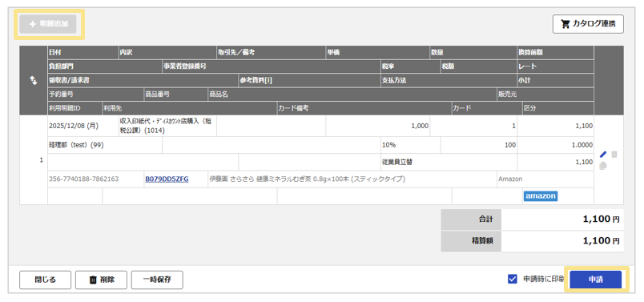
Task: Click the 商品番号 header cell
Action: tap(175, 94)
